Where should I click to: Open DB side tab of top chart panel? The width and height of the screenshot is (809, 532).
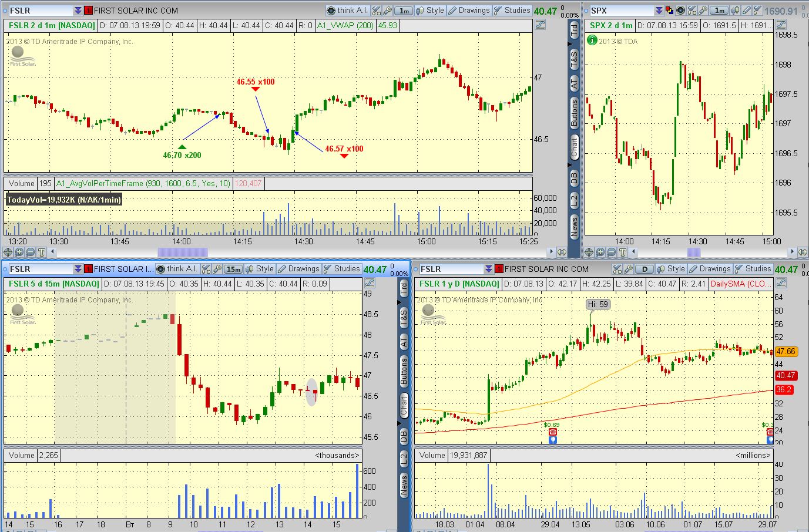pos(574,177)
